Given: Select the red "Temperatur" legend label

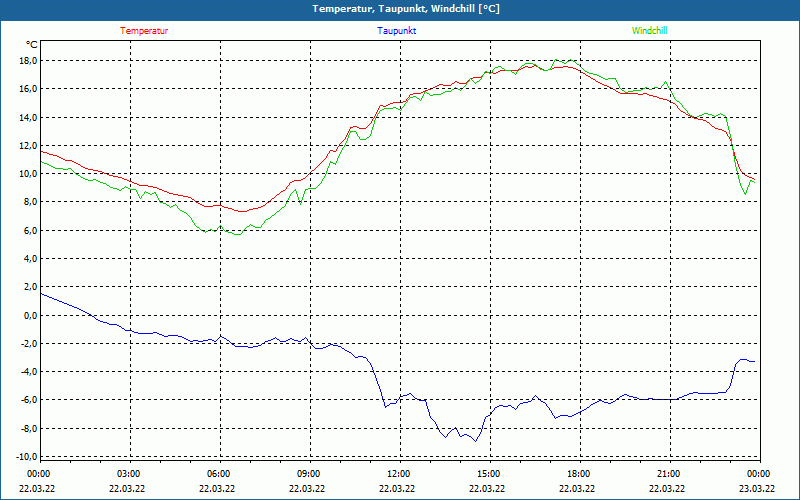Looking at the screenshot, I should tap(144, 31).
